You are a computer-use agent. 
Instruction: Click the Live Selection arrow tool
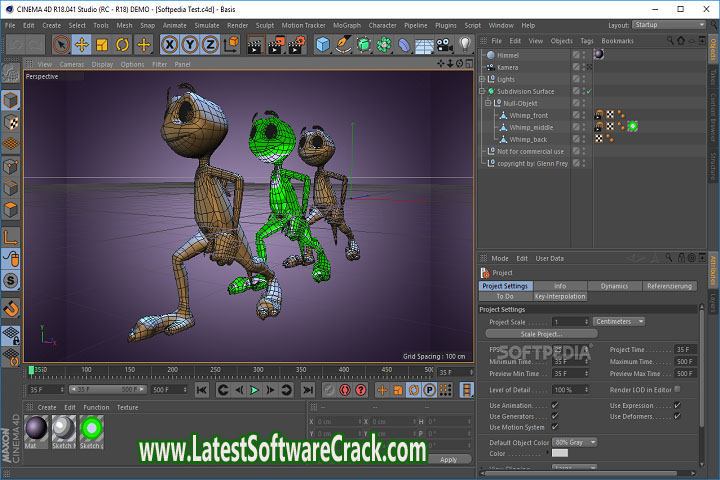coord(62,44)
